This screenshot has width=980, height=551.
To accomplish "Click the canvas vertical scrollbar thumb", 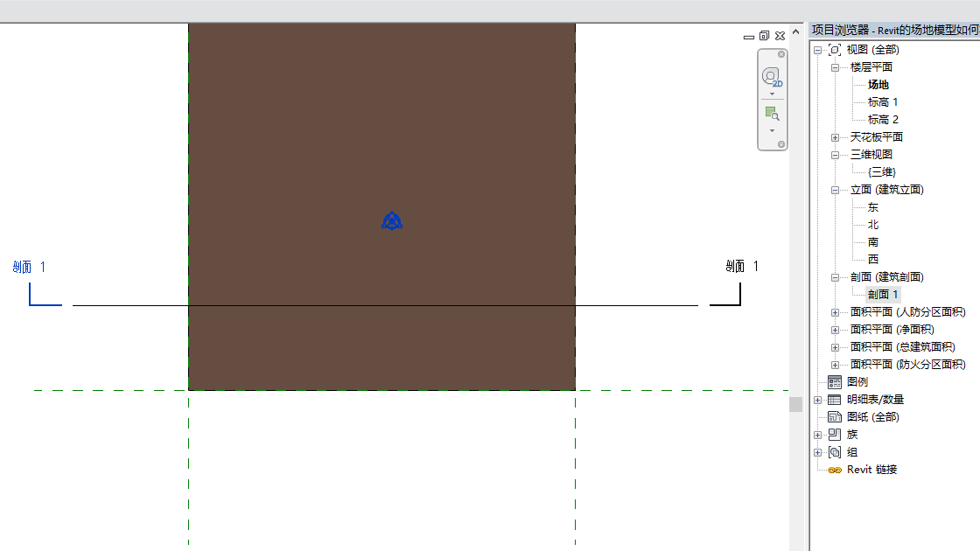I will [x=795, y=404].
